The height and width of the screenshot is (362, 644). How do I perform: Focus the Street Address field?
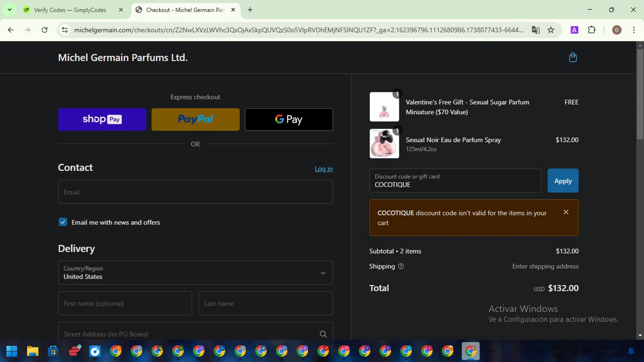pos(195,332)
